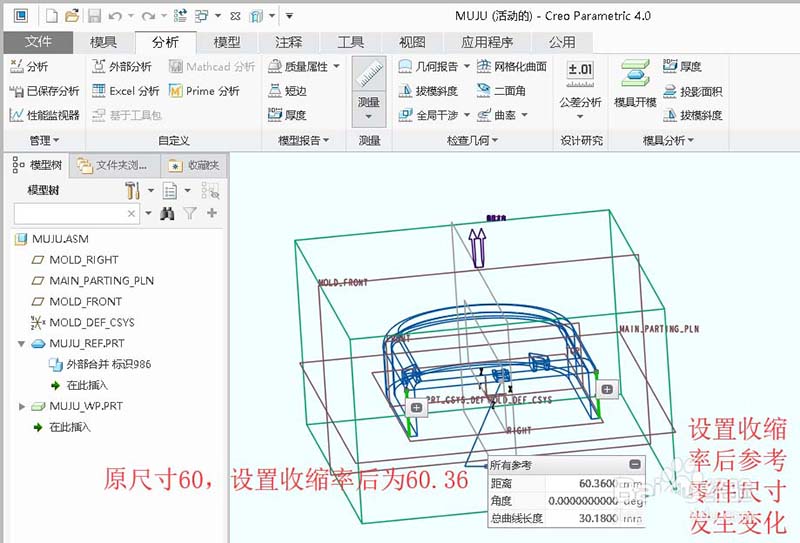The width and height of the screenshot is (800, 543).
Task: Open the 模型报告 group dropdown
Action: point(304,140)
